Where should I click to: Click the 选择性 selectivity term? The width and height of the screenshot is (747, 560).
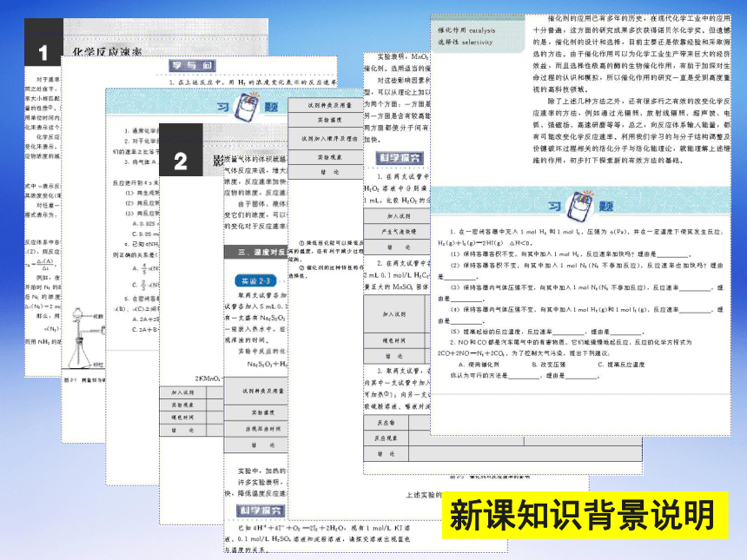pos(465,42)
